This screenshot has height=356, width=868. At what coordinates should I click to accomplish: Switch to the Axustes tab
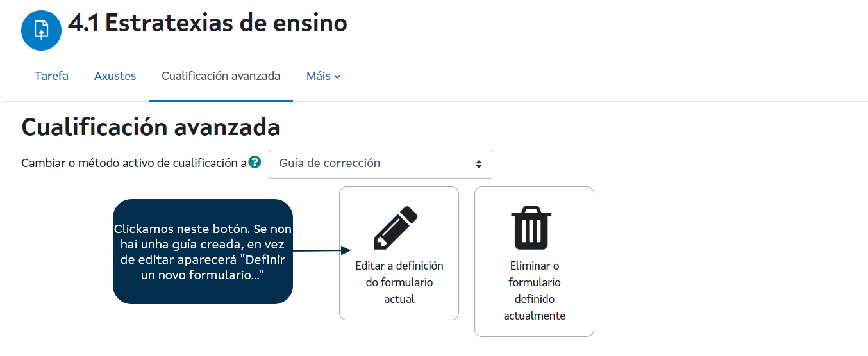click(x=115, y=76)
